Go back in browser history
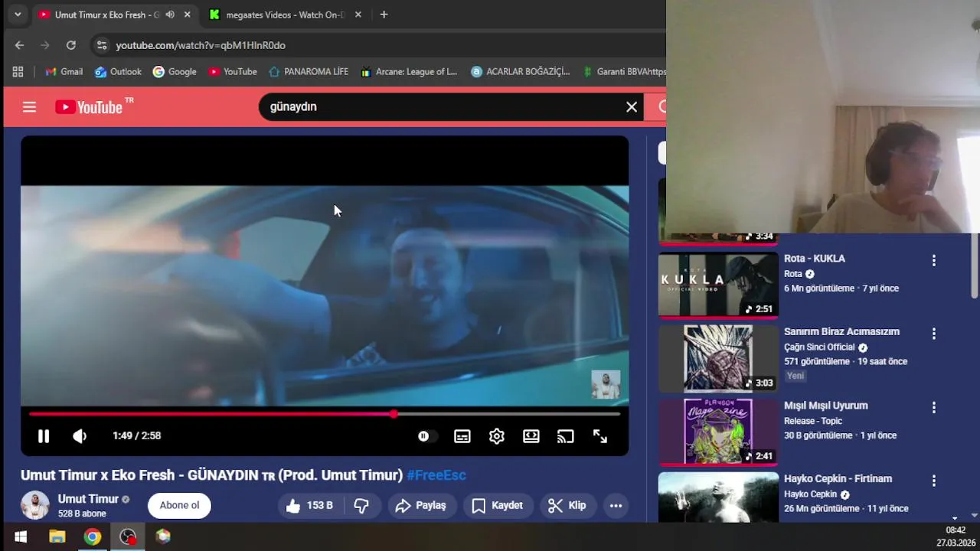The image size is (980, 551). (19, 45)
